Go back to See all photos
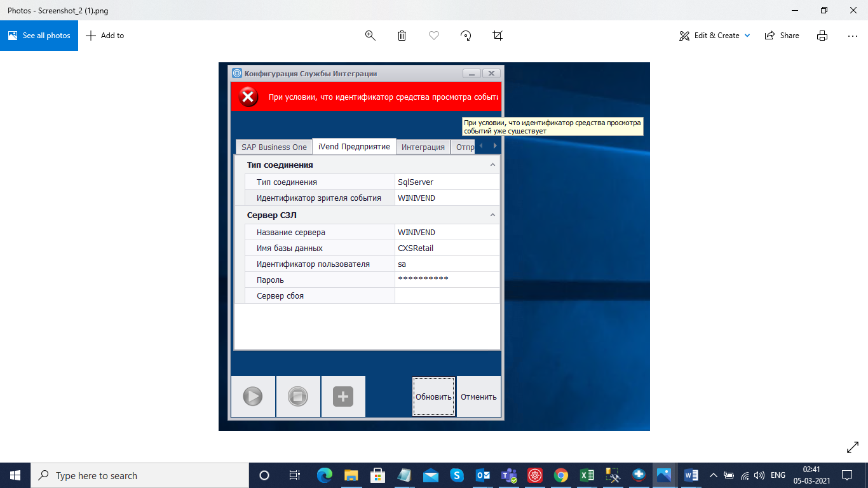This screenshot has height=488, width=868. (x=39, y=36)
